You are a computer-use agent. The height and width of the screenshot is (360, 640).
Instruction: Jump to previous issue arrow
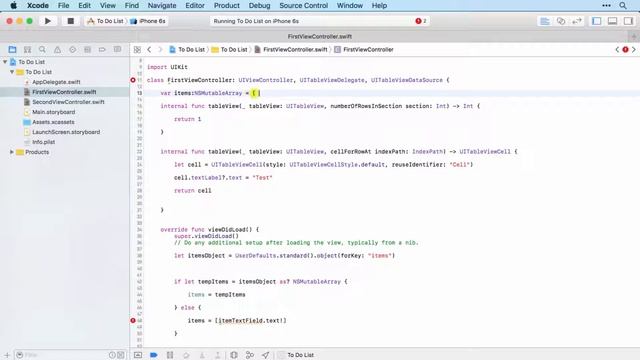click(x=617, y=49)
